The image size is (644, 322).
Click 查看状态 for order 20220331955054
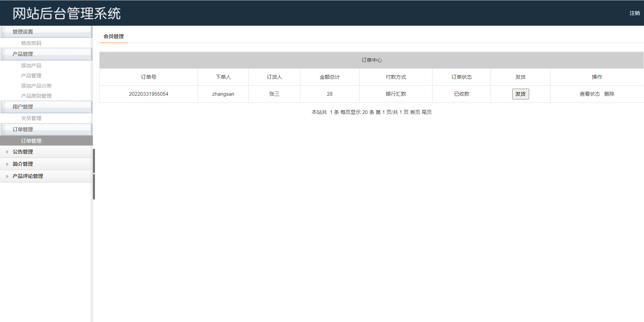click(x=590, y=94)
